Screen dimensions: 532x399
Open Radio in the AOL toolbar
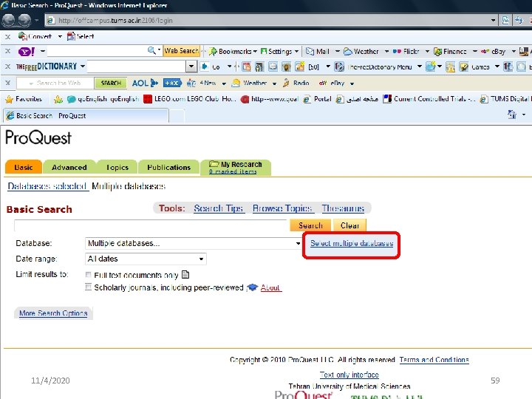coord(296,83)
